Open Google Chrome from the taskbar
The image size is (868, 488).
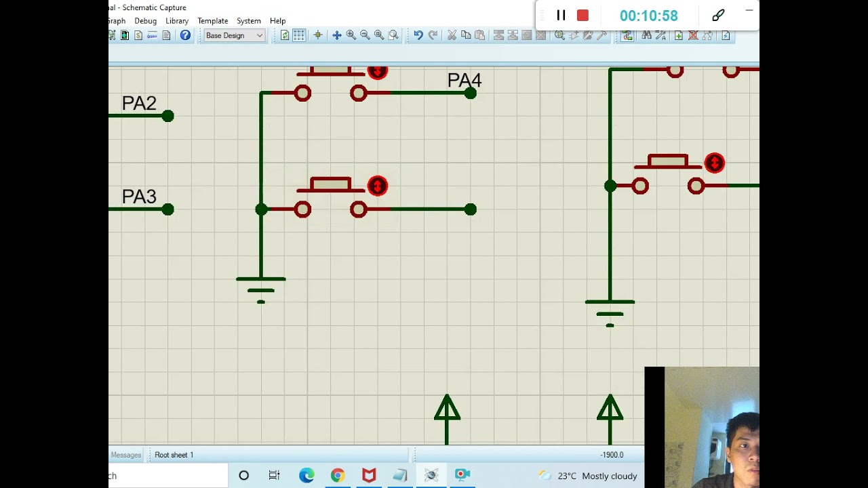tap(338, 475)
